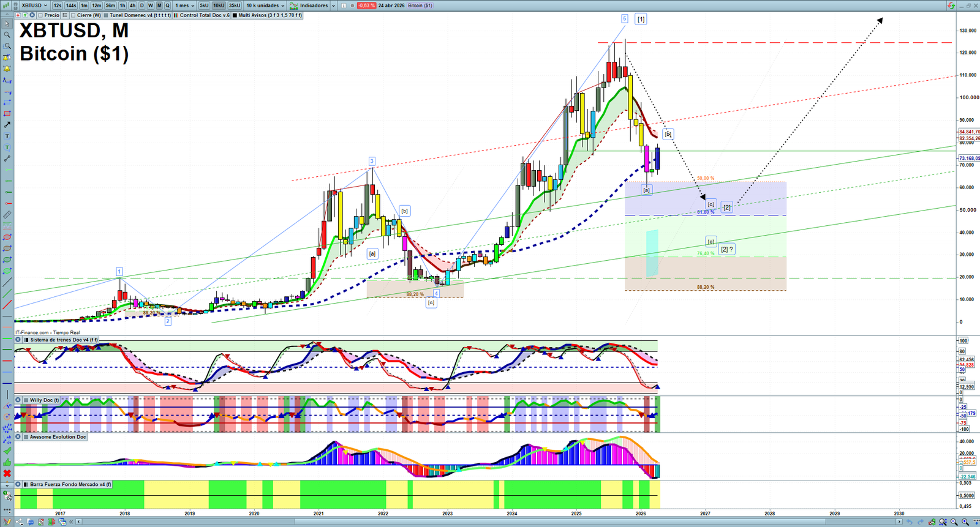The width and height of the screenshot is (980, 527).
Task: Select the 5kU units button
Action: [204, 6]
